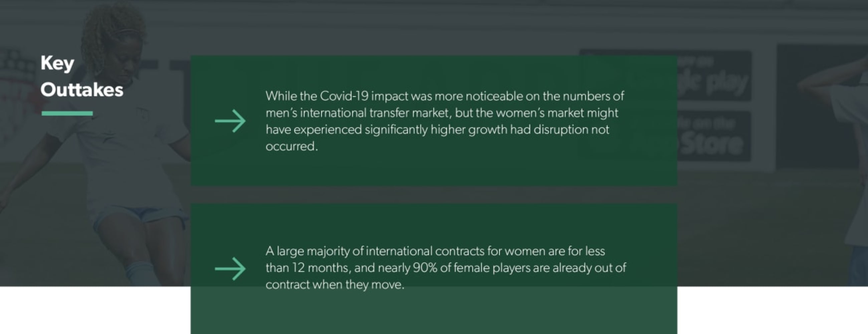Screen dimensions: 868x334
Task: Click the line "contract when they move."
Action: click(335, 285)
